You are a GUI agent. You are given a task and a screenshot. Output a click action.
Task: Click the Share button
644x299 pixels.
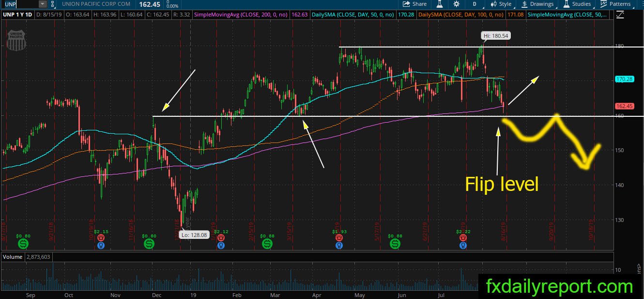[415, 4]
